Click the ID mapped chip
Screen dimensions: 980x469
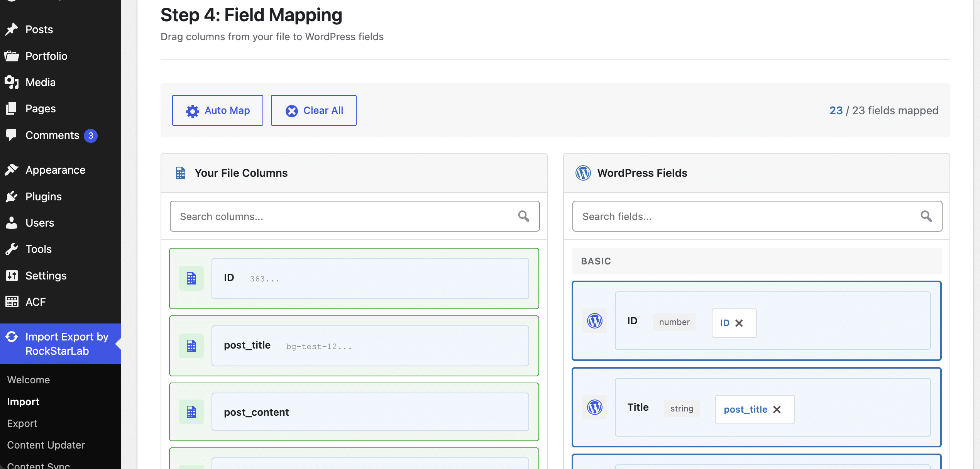[x=734, y=323]
